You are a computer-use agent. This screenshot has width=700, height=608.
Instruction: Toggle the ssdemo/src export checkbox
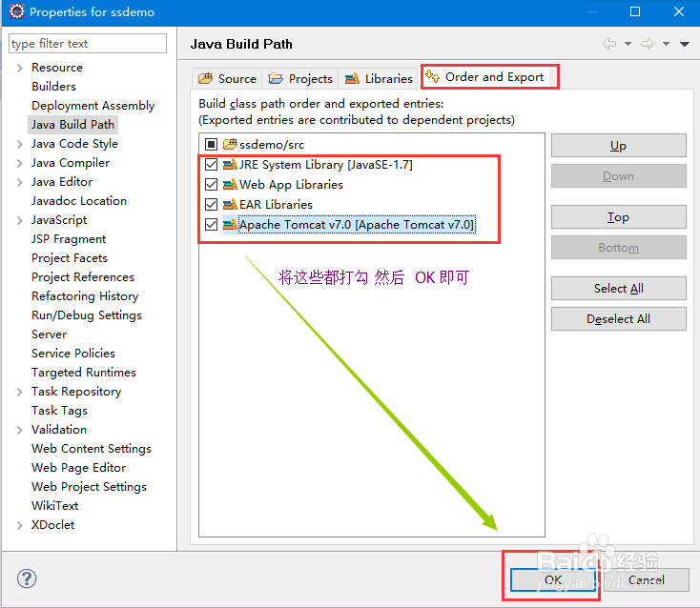click(x=211, y=144)
